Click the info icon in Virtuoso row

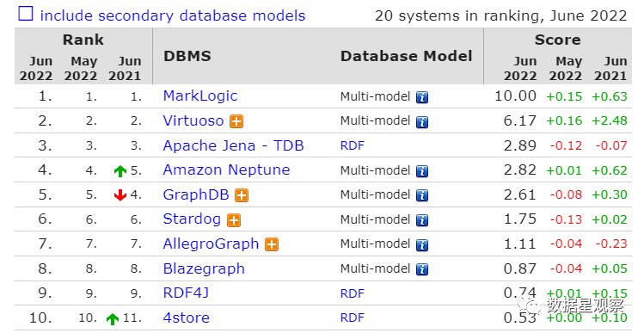tap(422, 122)
